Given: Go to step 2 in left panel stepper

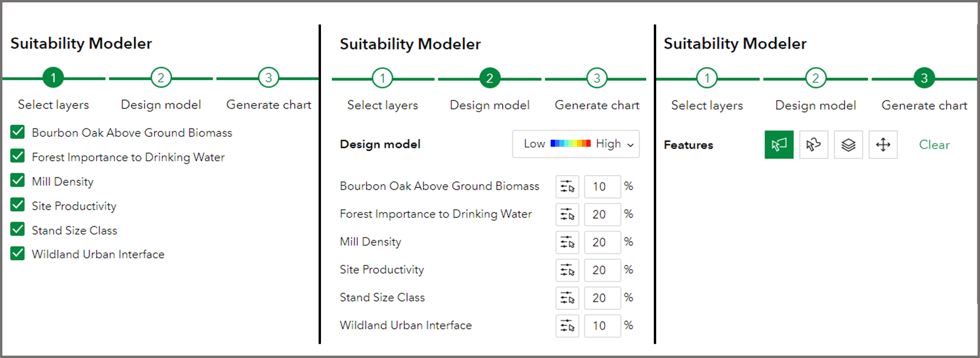Looking at the screenshot, I should pos(161,77).
